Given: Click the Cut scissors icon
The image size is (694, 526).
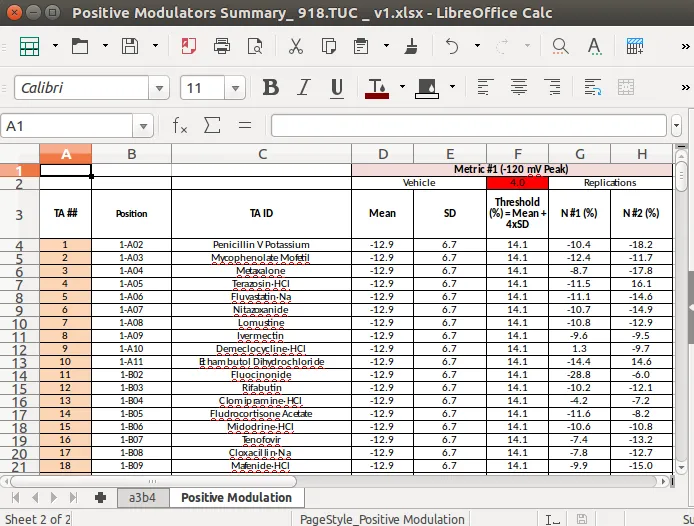Looking at the screenshot, I should (295, 46).
